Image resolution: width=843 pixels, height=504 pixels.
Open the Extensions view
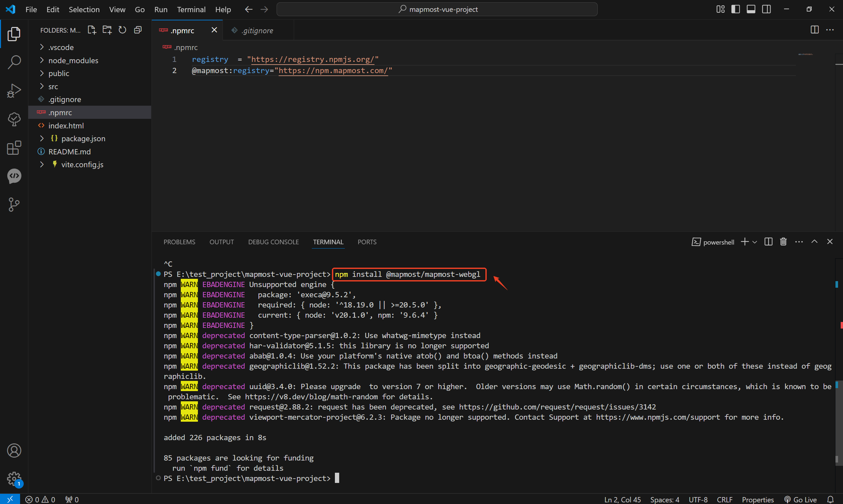[x=14, y=148]
